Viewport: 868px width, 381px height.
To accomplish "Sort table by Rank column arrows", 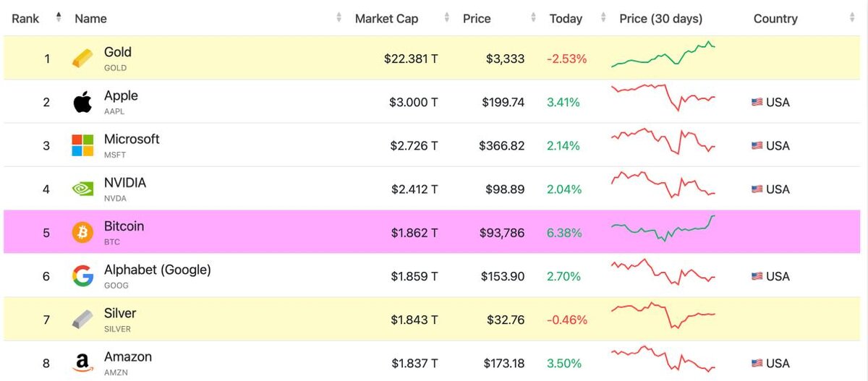I will pos(59,18).
